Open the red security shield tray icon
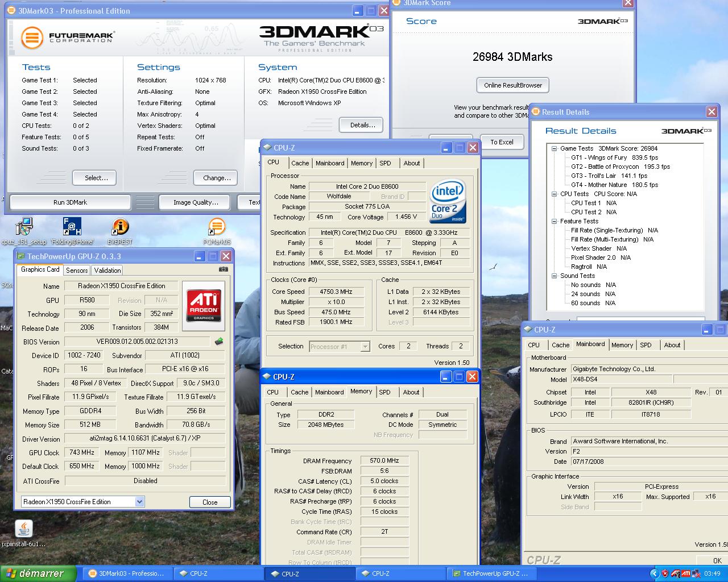This screenshot has height=582, width=728. (665, 573)
